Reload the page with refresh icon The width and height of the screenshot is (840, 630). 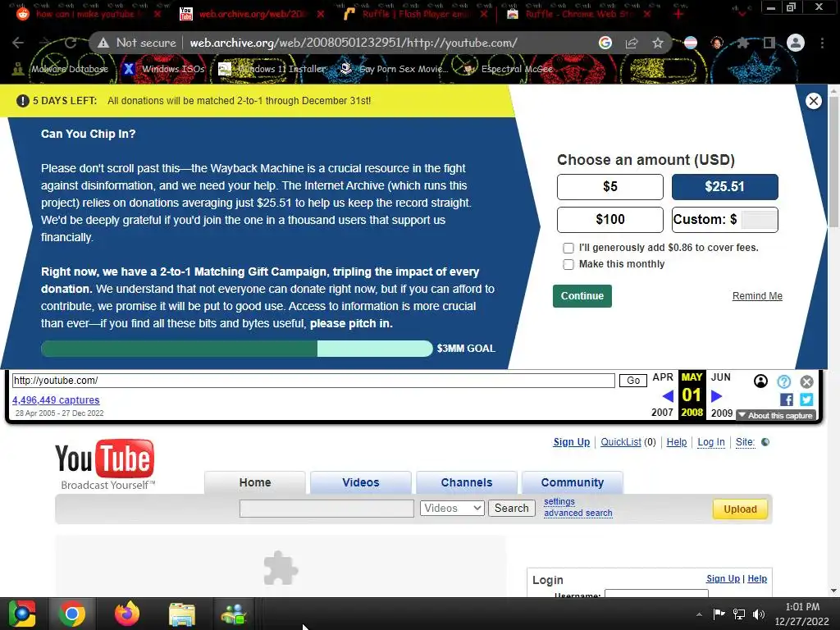pyautogui.click(x=71, y=43)
